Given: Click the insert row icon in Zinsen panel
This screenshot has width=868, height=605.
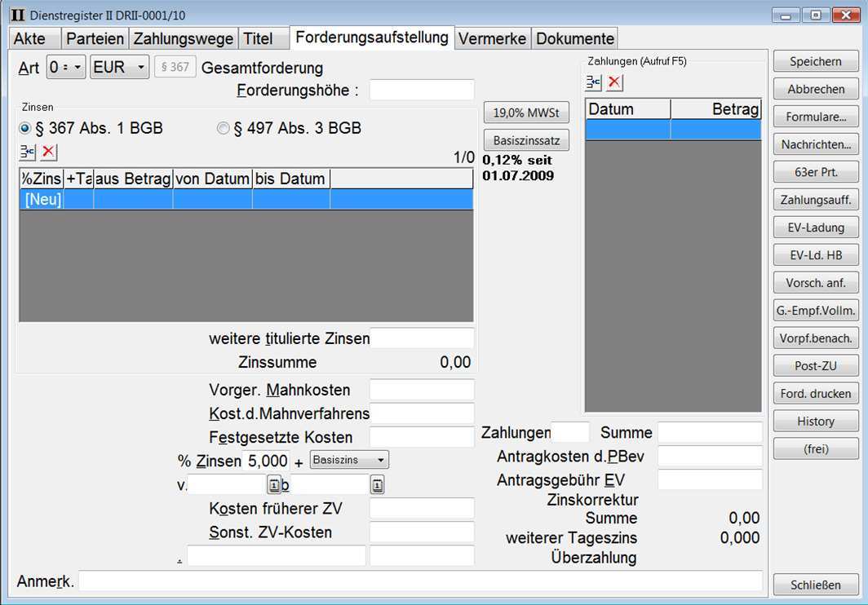Looking at the screenshot, I should (x=28, y=151).
